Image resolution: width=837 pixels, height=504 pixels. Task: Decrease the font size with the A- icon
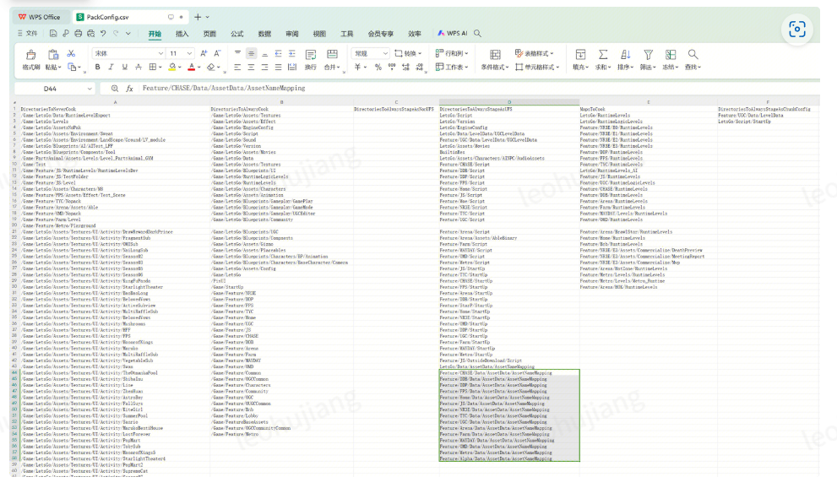[217, 53]
